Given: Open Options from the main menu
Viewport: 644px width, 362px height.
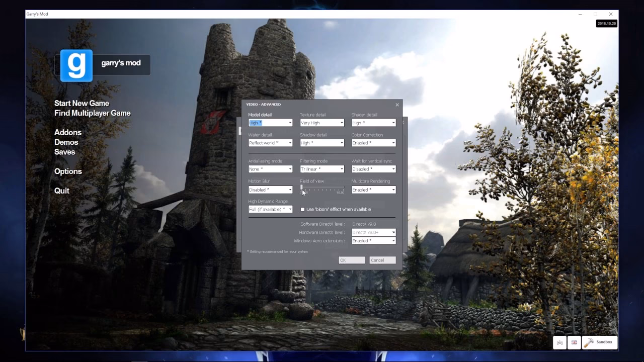Looking at the screenshot, I should (68, 171).
